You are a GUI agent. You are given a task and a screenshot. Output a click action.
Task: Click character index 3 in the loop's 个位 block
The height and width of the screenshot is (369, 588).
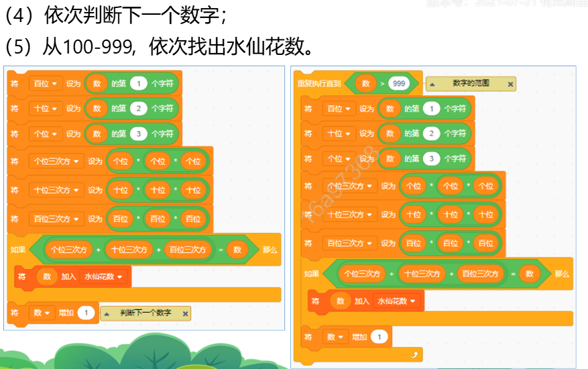point(432,159)
